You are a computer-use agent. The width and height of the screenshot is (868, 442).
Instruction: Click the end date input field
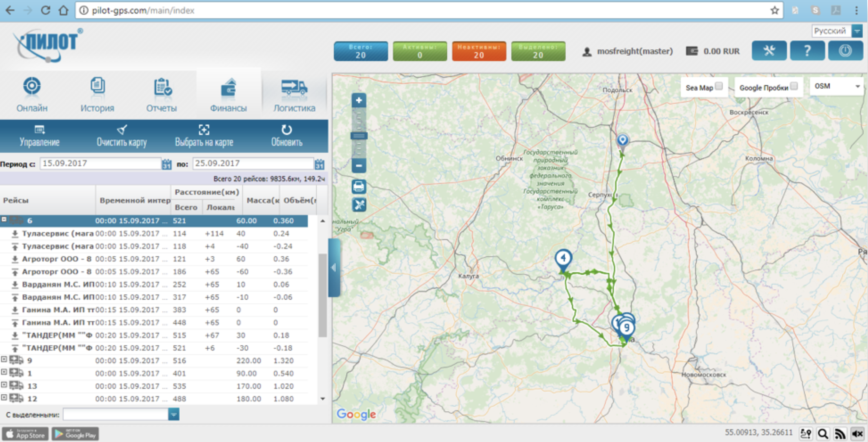tap(253, 163)
